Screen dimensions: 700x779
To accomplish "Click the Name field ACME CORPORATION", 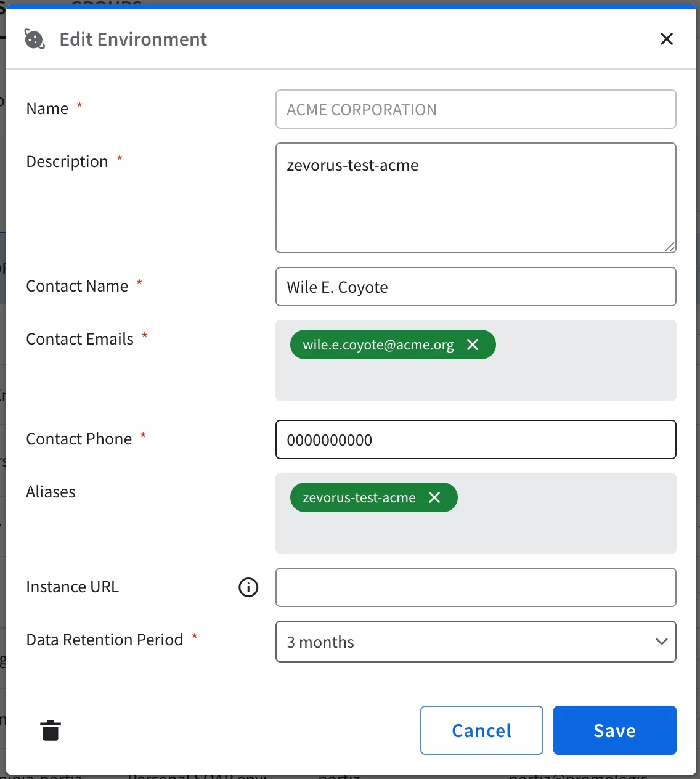I will point(476,109).
